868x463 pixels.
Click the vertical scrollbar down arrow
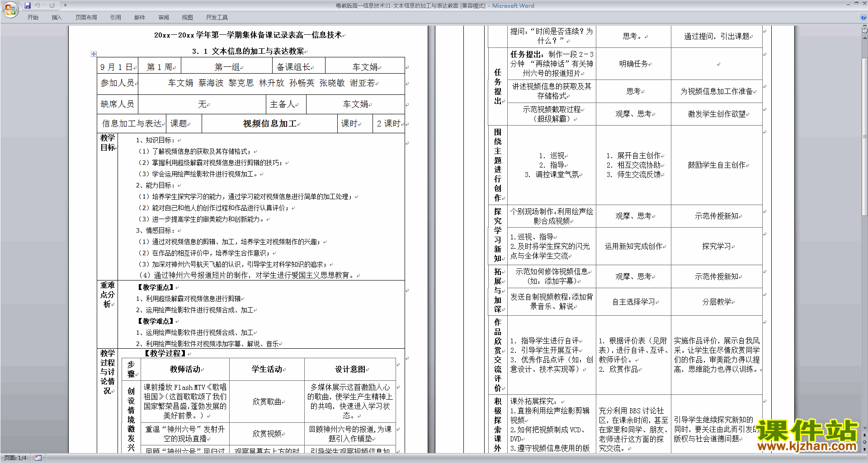pyautogui.click(x=865, y=428)
